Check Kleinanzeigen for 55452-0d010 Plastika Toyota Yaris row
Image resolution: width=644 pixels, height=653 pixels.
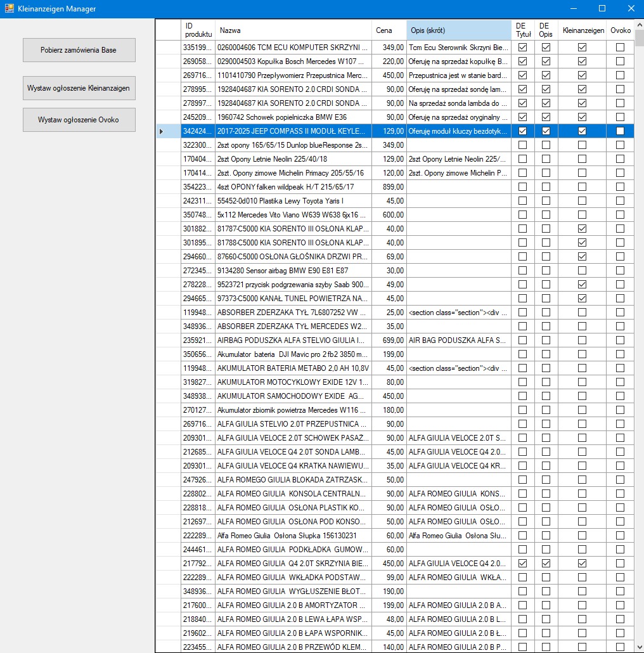coord(582,201)
